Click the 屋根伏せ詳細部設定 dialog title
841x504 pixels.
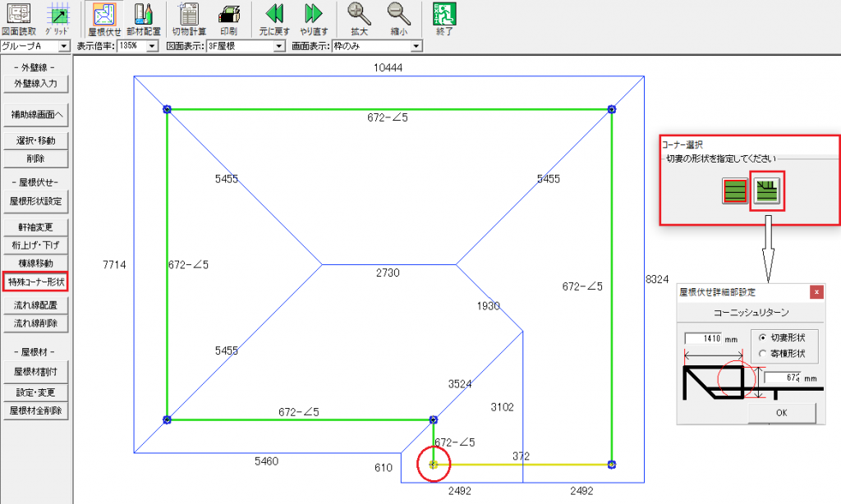717,292
